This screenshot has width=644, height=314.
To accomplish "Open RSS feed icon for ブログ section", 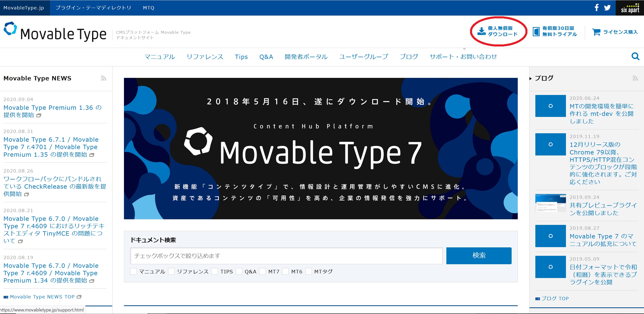I will [x=635, y=78].
